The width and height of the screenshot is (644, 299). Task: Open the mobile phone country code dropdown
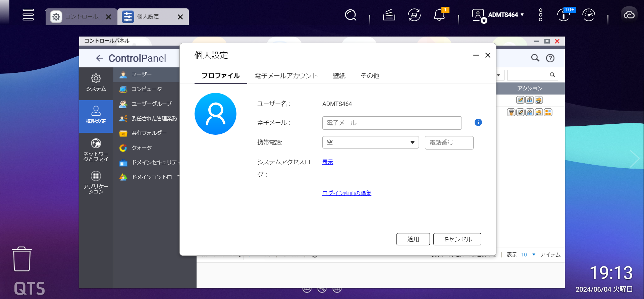click(x=371, y=142)
